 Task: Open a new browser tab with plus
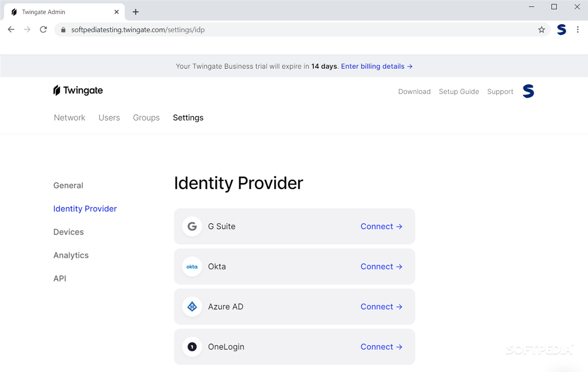(x=136, y=12)
